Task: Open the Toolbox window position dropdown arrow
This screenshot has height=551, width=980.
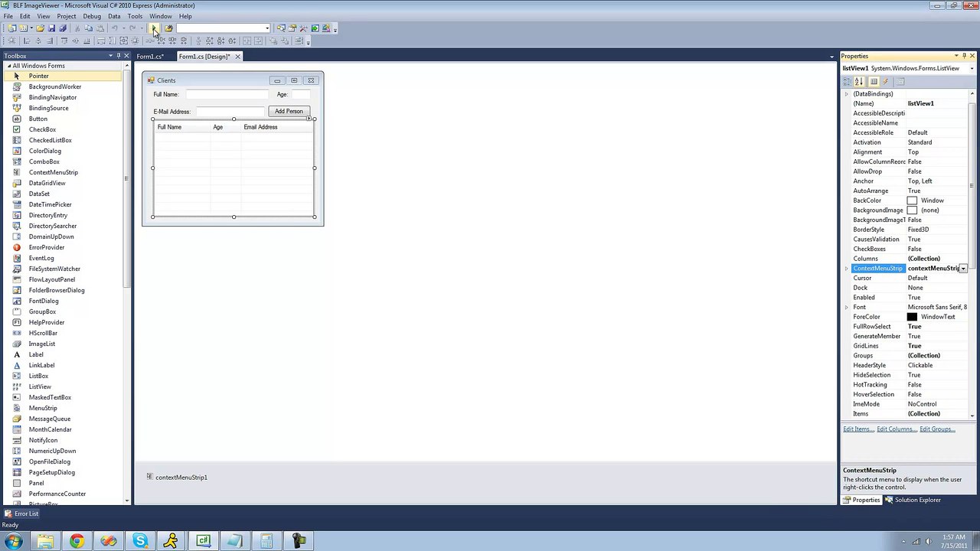Action: click(x=110, y=56)
